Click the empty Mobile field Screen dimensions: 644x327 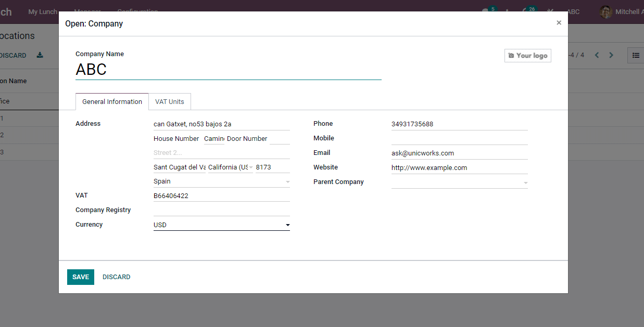459,139
